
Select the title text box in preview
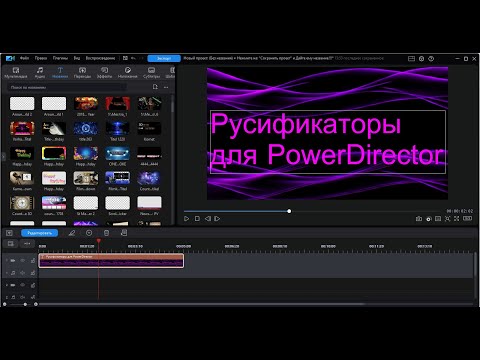(x=328, y=142)
